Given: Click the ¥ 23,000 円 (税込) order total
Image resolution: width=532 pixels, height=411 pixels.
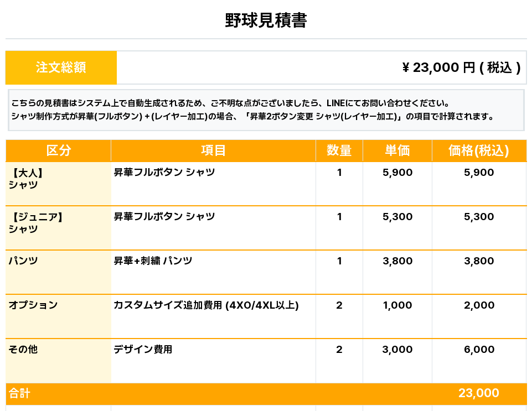Looking at the screenshot, I should 461,67.
